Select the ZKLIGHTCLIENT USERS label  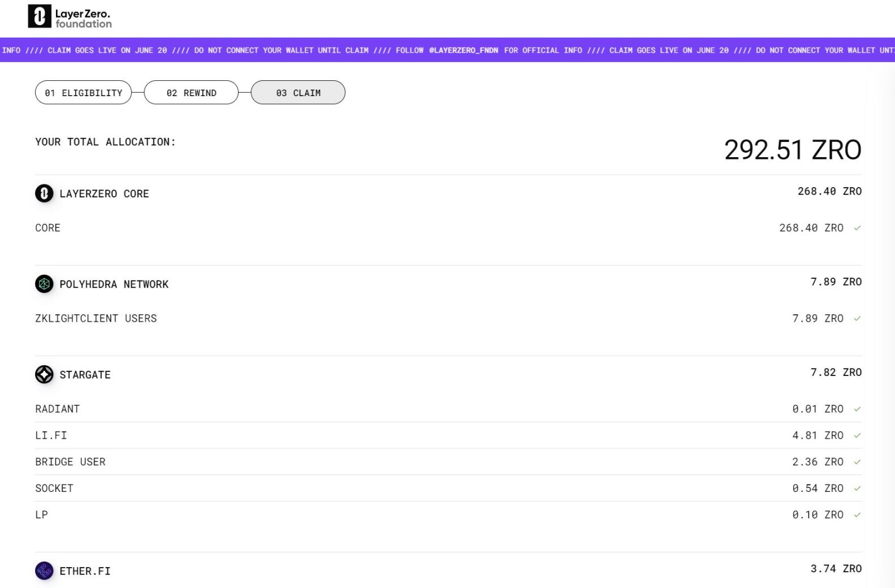(x=96, y=318)
